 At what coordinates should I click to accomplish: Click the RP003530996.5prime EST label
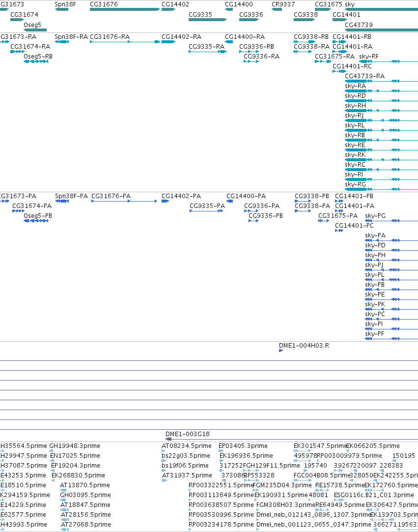(x=221, y=515)
